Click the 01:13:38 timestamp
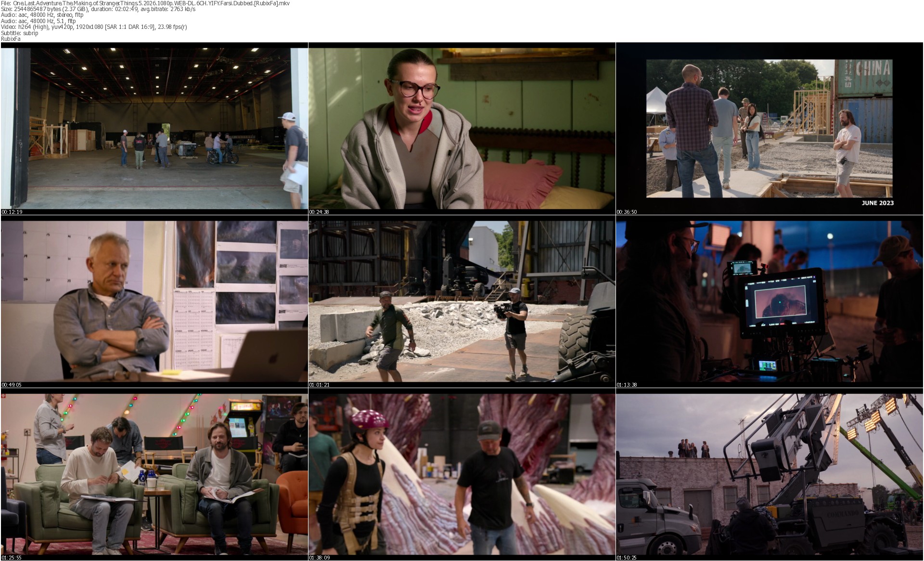The height and width of the screenshot is (561, 924). pyautogui.click(x=627, y=385)
